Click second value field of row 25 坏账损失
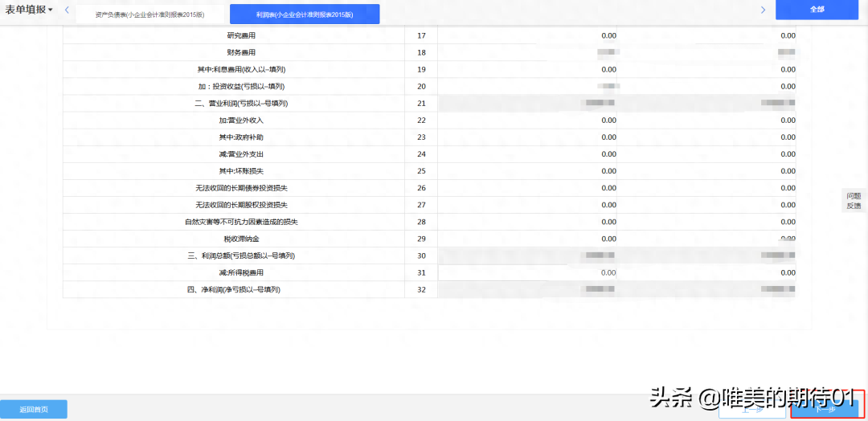The width and height of the screenshot is (868, 421). point(706,171)
